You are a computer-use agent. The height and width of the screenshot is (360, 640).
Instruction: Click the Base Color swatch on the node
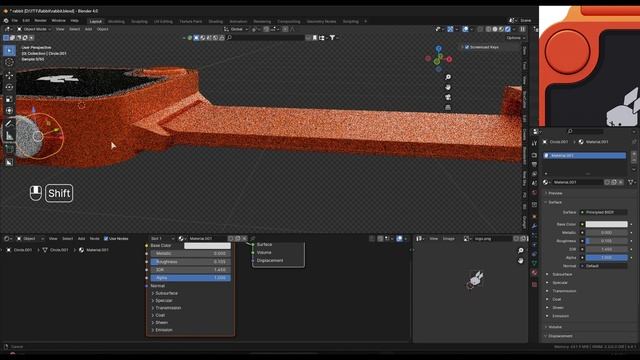click(x=207, y=246)
